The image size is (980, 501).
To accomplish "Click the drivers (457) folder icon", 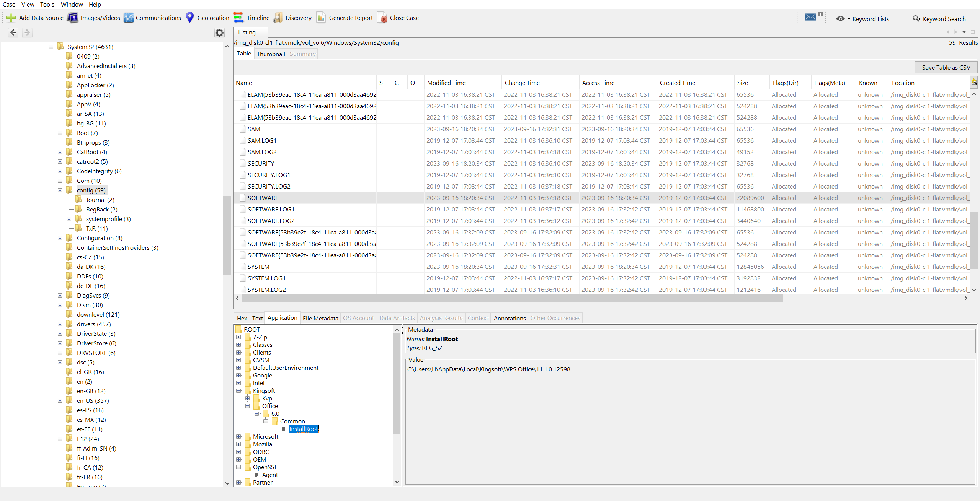I will click(x=69, y=324).
